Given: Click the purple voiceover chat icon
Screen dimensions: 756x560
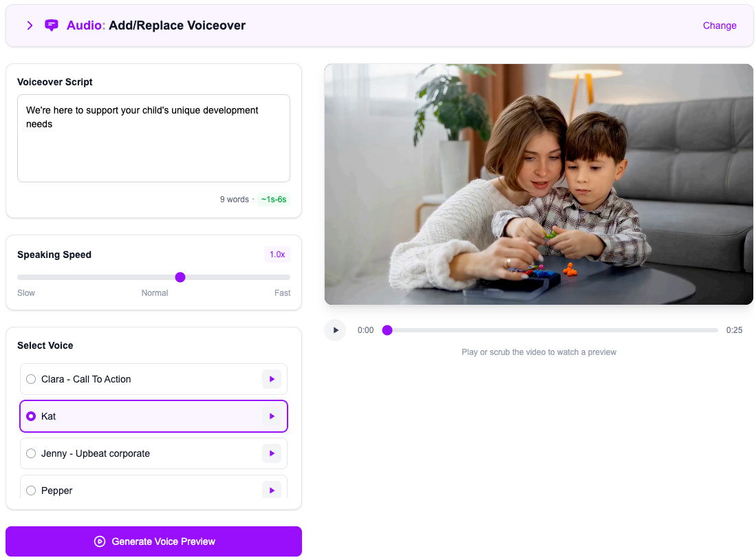Looking at the screenshot, I should click(x=52, y=25).
